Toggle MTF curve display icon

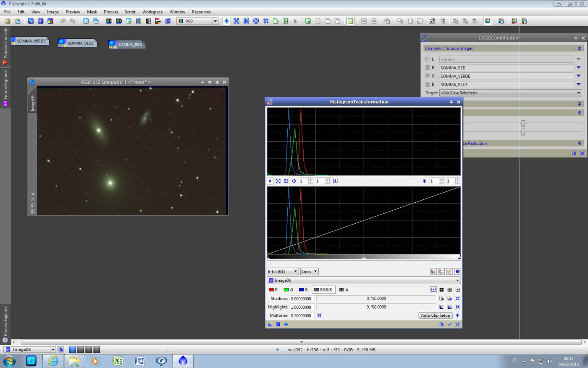click(x=449, y=271)
